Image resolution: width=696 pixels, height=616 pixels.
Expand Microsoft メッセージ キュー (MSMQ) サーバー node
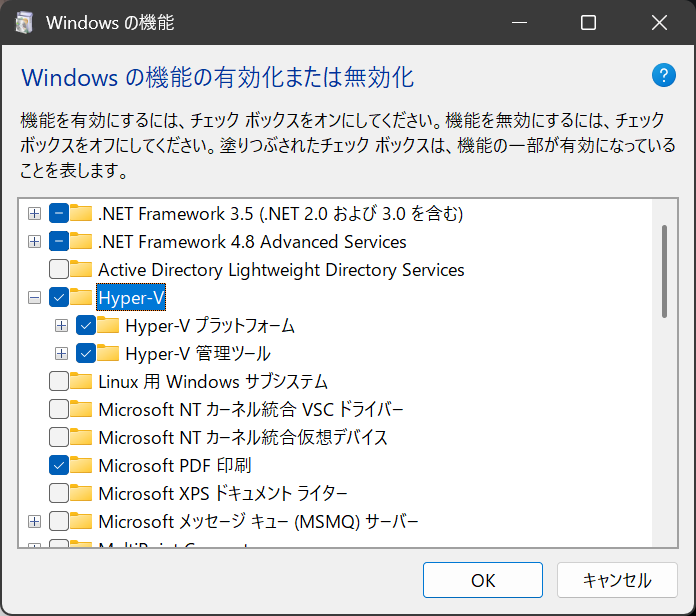click(35, 521)
